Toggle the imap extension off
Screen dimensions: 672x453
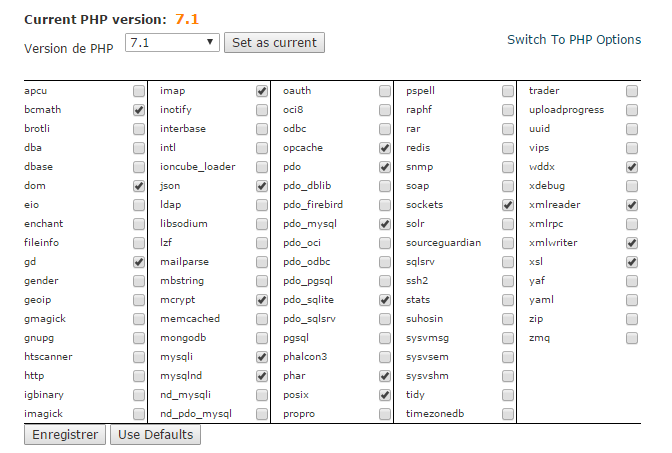tap(262, 91)
